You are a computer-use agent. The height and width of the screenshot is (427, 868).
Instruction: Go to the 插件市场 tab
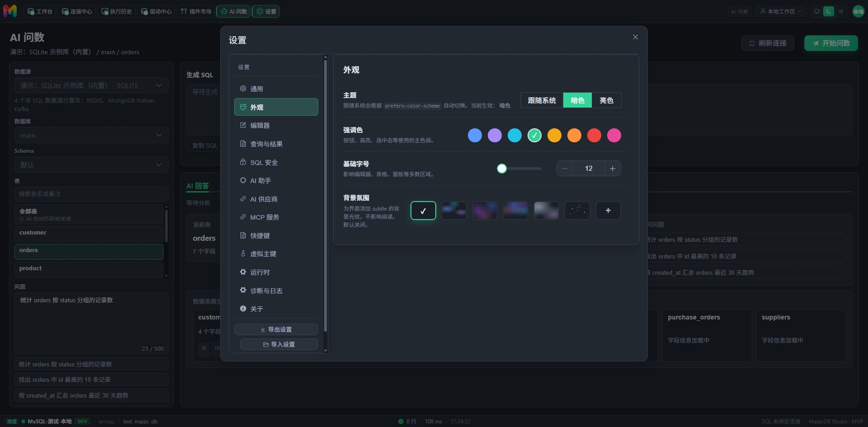196,11
